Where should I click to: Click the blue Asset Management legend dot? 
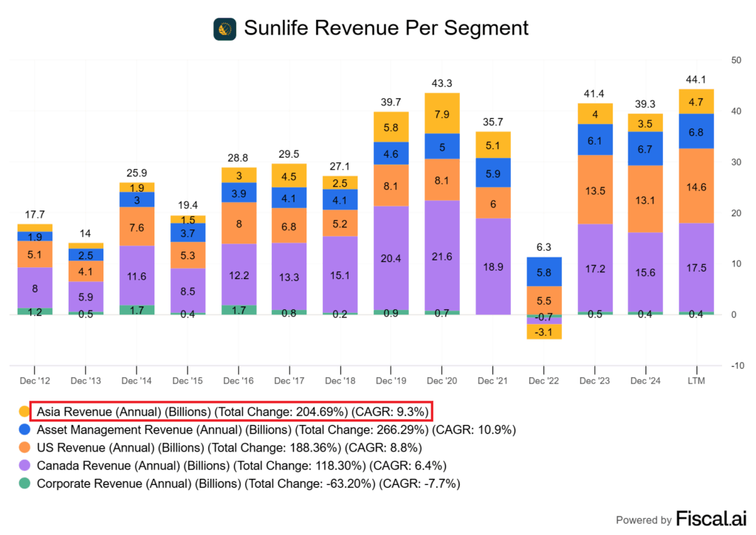tap(22, 429)
